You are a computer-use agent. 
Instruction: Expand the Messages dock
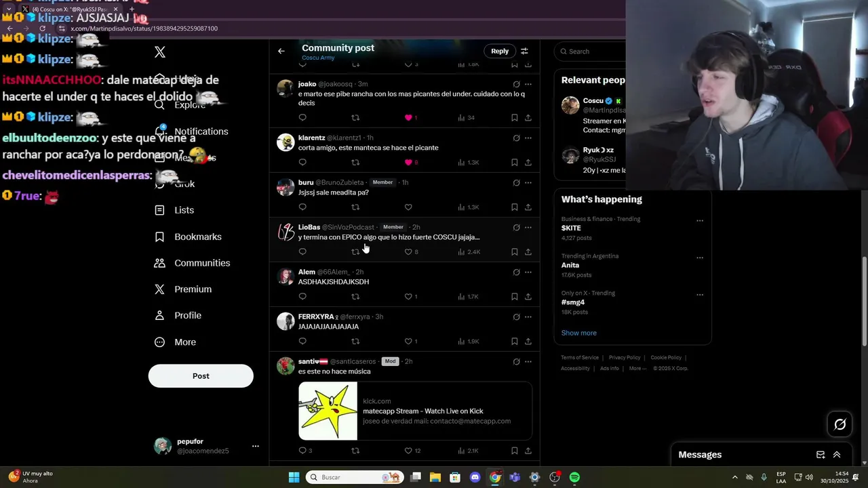(x=837, y=455)
